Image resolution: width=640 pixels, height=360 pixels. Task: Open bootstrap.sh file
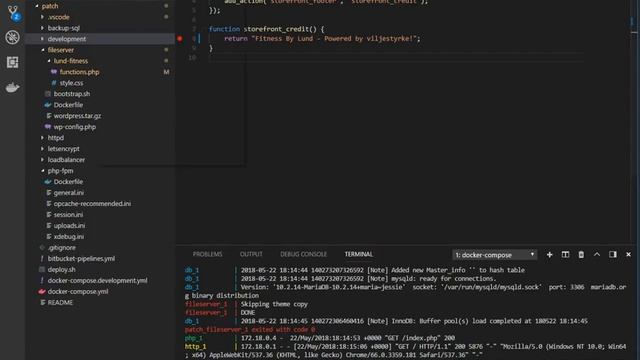[x=72, y=94]
